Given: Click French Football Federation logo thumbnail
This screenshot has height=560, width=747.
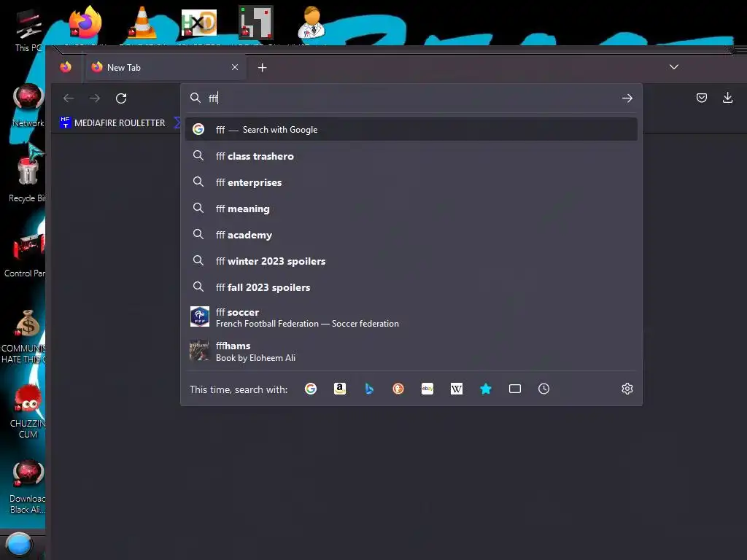Looking at the screenshot, I should coord(200,316).
